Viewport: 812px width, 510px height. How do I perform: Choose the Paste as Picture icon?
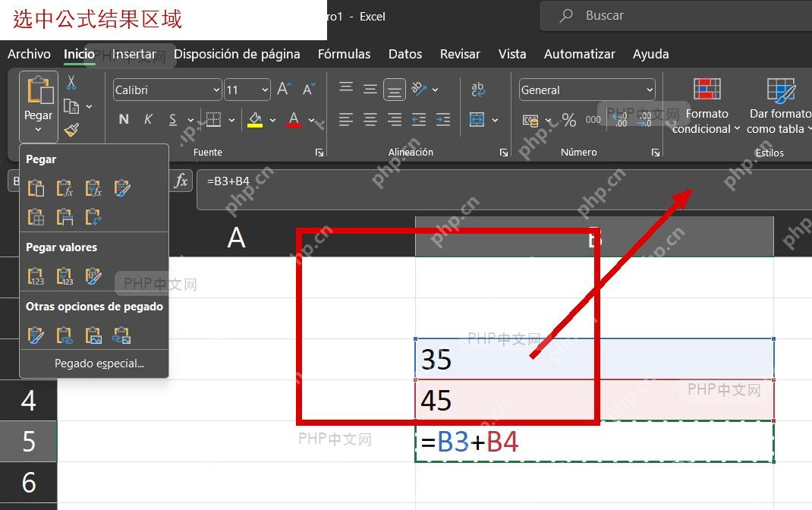[x=93, y=335]
